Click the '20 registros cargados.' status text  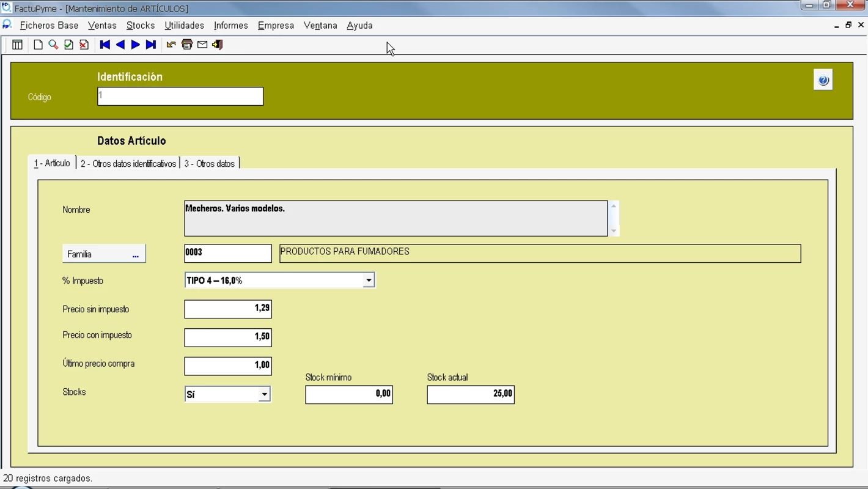pos(48,479)
